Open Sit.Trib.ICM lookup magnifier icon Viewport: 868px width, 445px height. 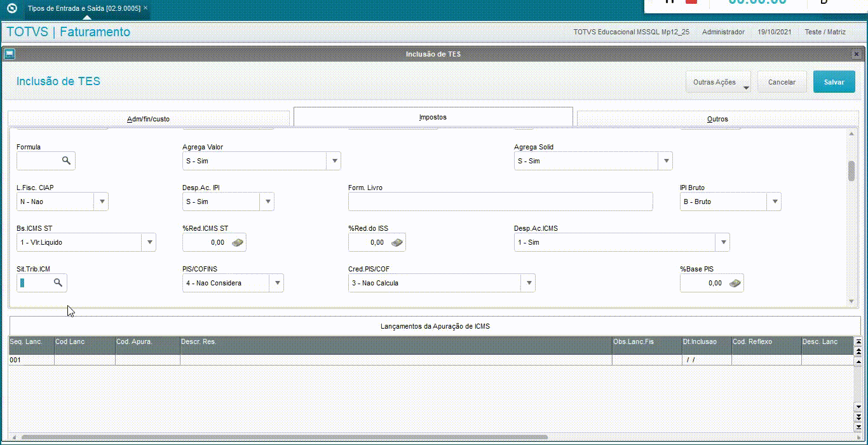tap(58, 283)
